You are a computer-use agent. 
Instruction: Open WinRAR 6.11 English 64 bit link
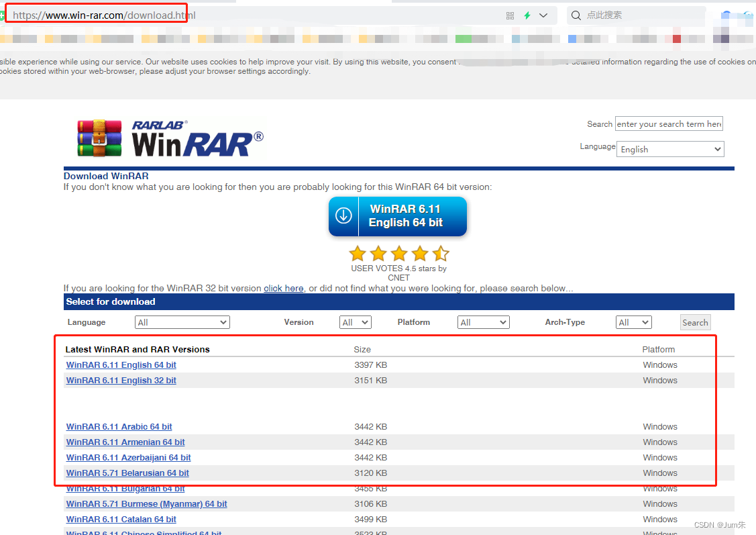121,365
